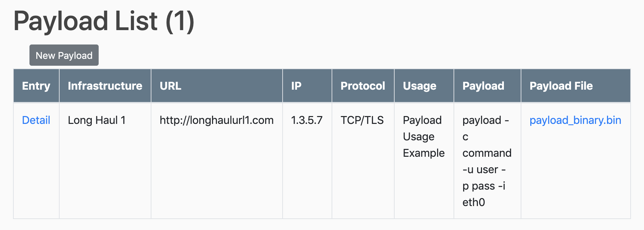Click the eth0 text in payload command

(x=474, y=202)
